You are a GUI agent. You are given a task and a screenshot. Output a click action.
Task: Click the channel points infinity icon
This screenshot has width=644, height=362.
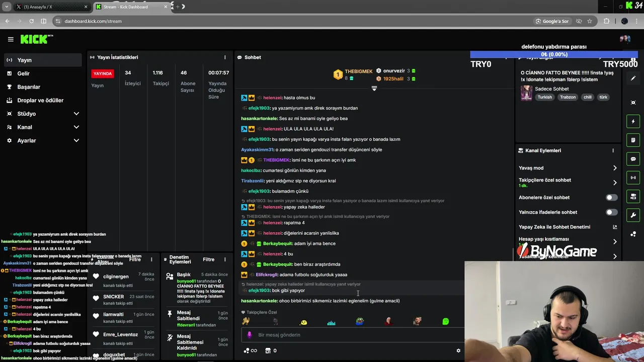pos(250,351)
